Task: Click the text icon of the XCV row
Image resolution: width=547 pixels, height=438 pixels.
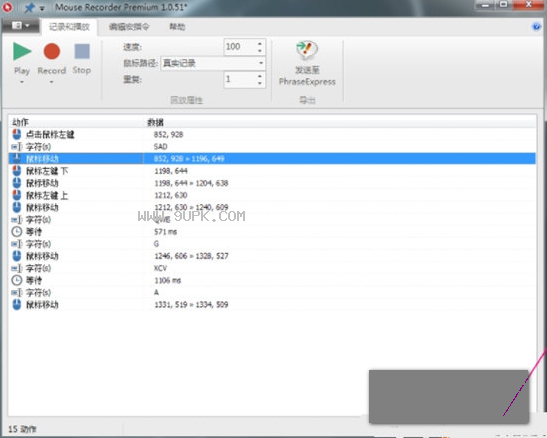Action: click(17, 268)
